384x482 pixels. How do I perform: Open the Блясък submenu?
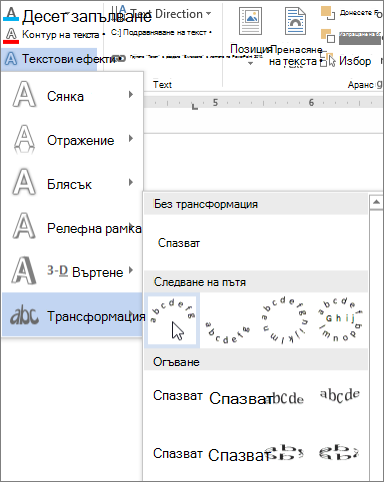pos(72,184)
